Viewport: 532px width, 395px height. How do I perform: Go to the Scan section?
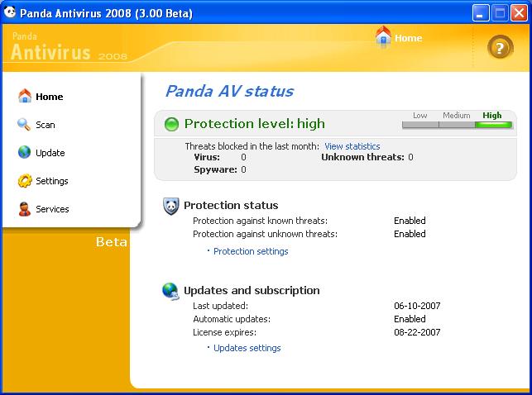[x=46, y=125]
